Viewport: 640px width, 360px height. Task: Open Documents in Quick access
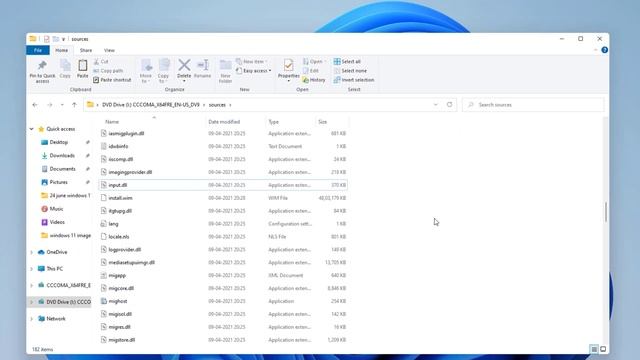62,169
